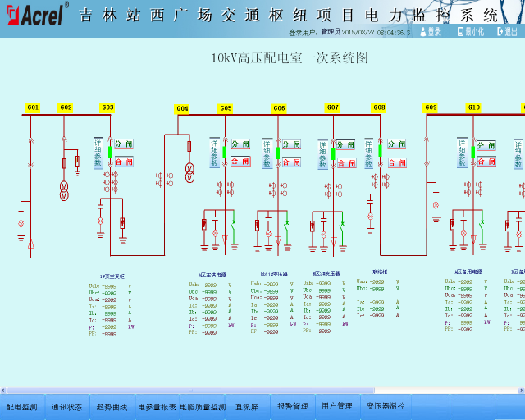The width and height of the screenshot is (525, 420).
Task: Switch to the 通讯状态 tab
Action: [x=66, y=406]
